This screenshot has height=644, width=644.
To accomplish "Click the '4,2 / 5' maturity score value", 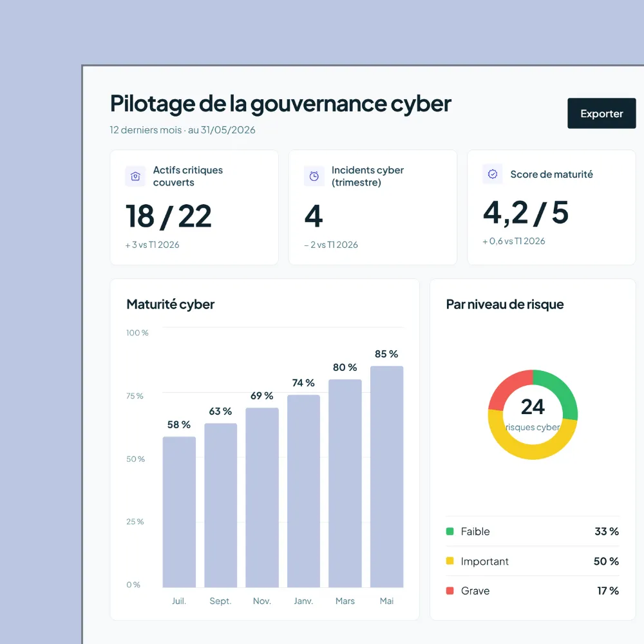I will [x=526, y=213].
